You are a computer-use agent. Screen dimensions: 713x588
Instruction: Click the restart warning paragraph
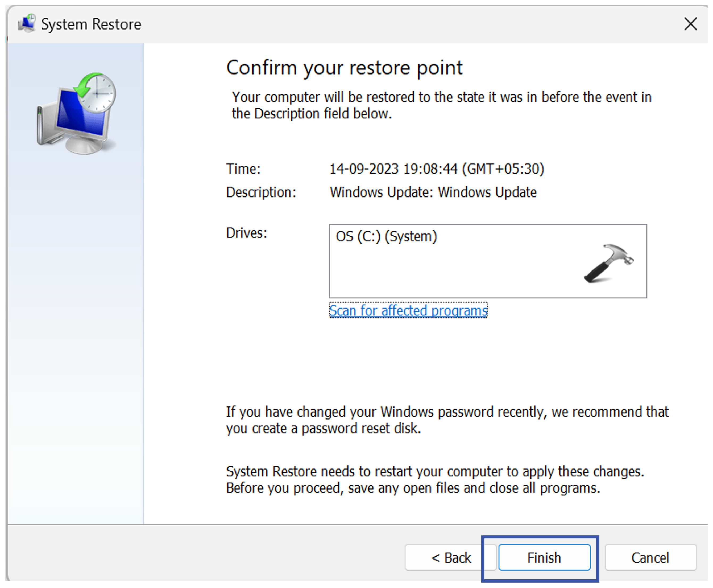[x=435, y=479]
